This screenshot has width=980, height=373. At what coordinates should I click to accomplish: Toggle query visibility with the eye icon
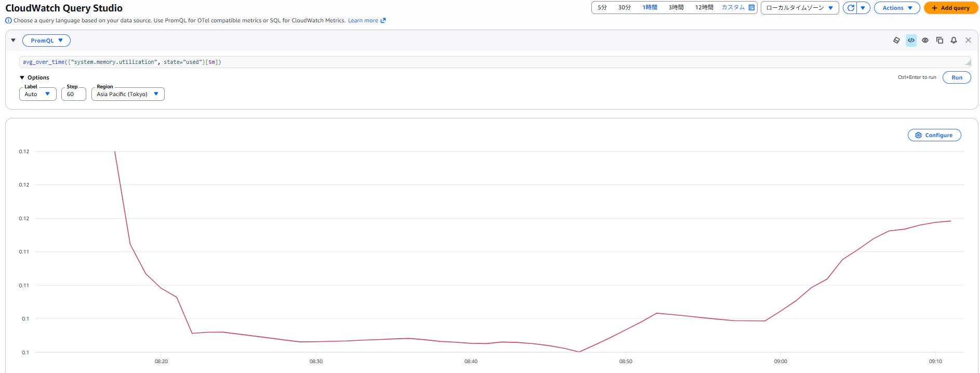coord(925,40)
